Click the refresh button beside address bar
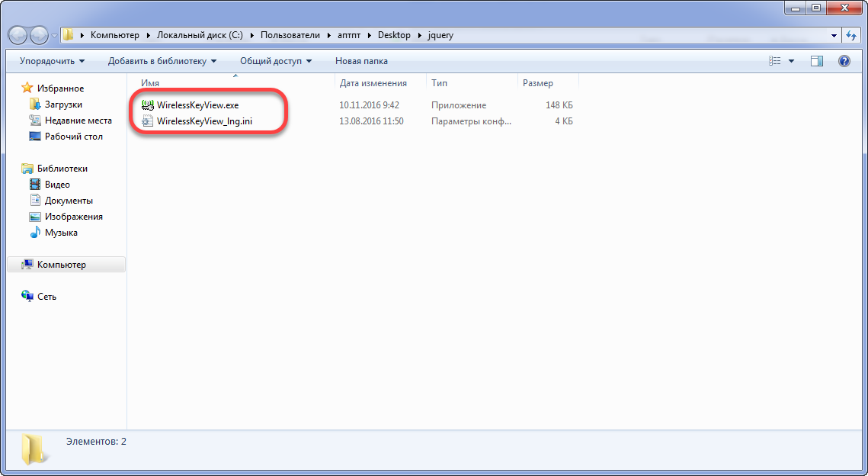This screenshot has width=868, height=476. pos(852,35)
